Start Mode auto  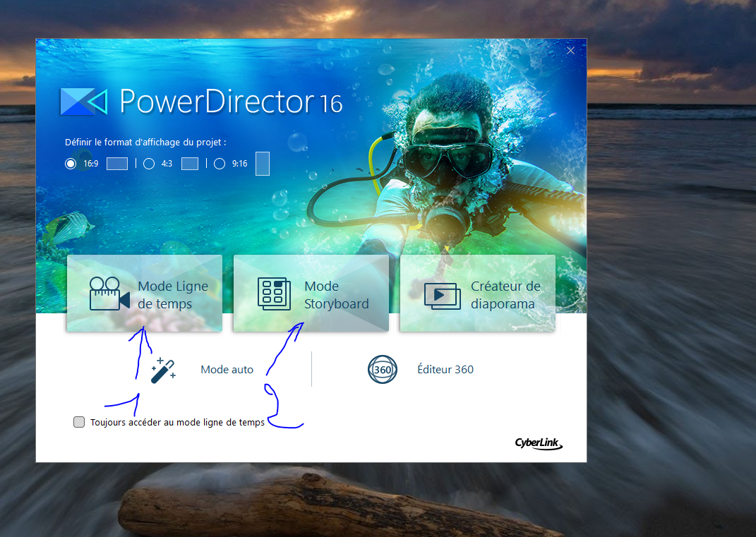click(227, 370)
